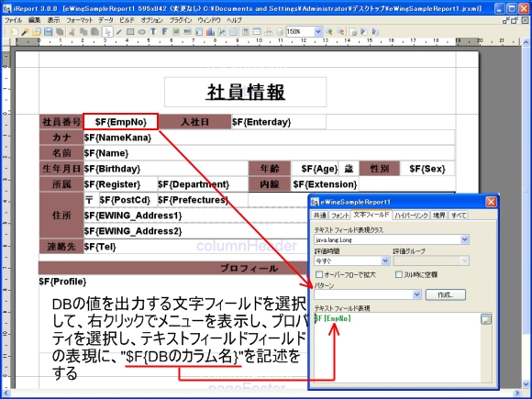Select the Ellipse tool
532x399 pixels.
142,32
